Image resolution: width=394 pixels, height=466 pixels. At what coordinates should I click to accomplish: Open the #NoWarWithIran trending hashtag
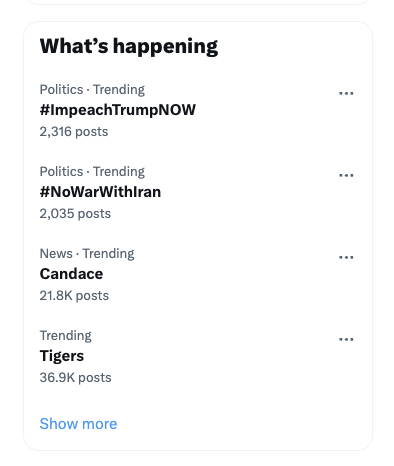100,192
